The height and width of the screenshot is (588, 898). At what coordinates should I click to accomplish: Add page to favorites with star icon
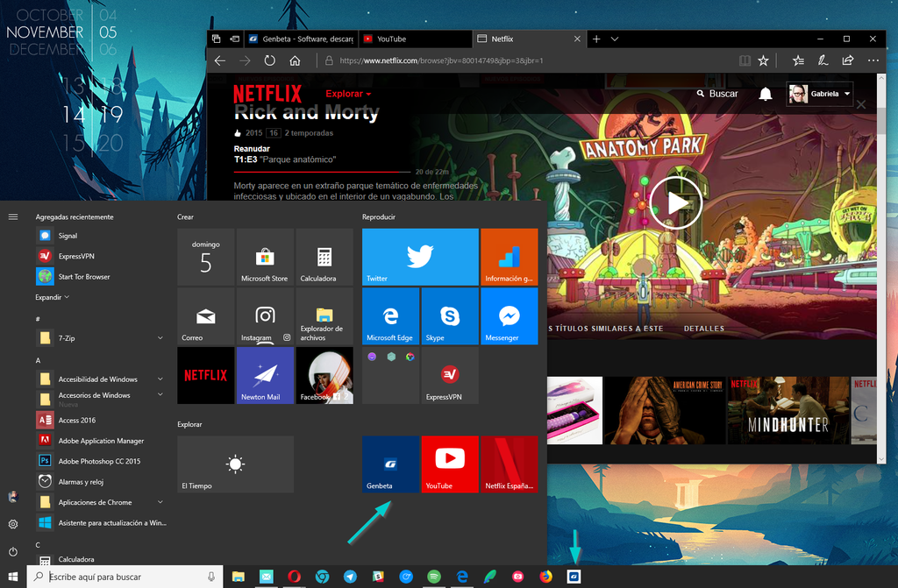[763, 60]
